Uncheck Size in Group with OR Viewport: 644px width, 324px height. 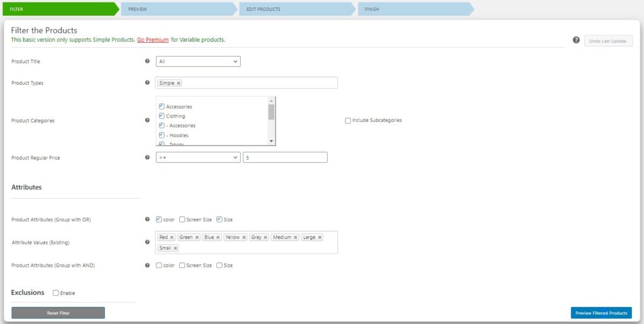(219, 220)
